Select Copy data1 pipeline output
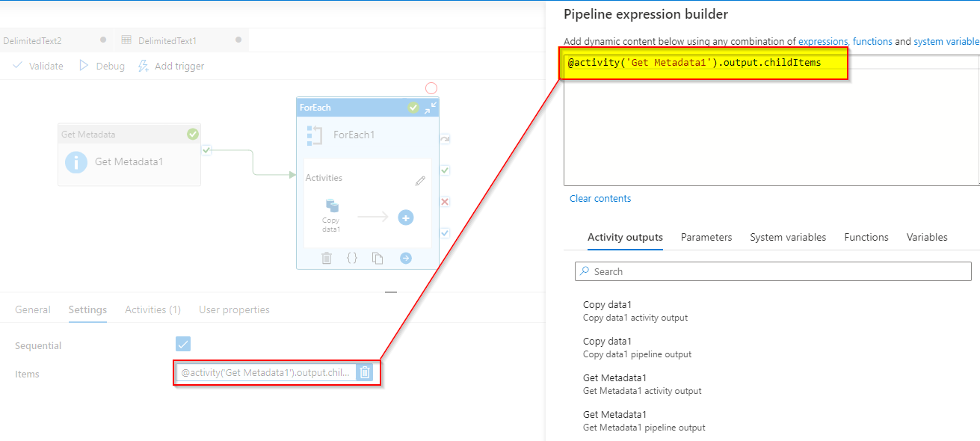The width and height of the screenshot is (980, 441). pos(638,348)
